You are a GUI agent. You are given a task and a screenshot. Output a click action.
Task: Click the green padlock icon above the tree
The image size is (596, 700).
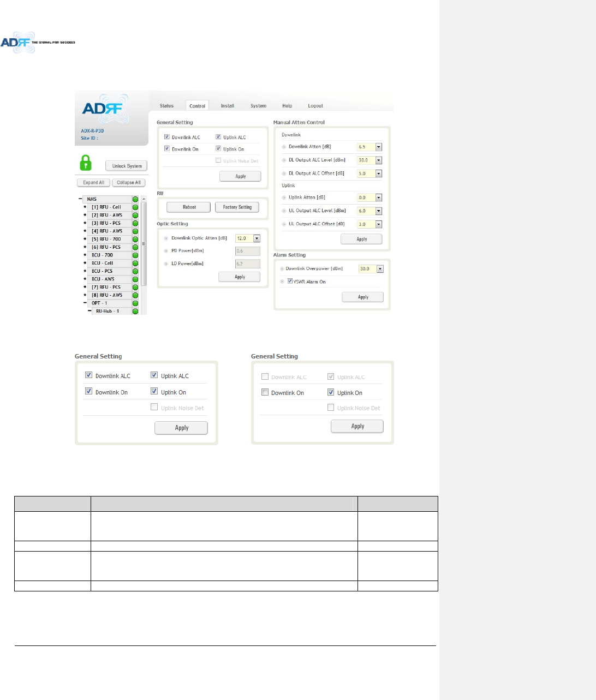tap(86, 163)
